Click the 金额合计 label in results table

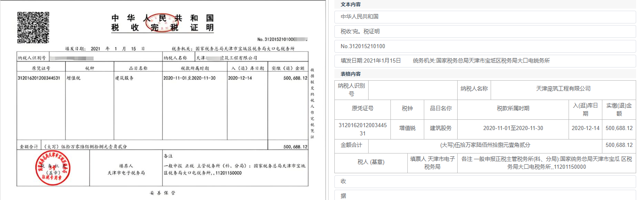click(x=351, y=145)
